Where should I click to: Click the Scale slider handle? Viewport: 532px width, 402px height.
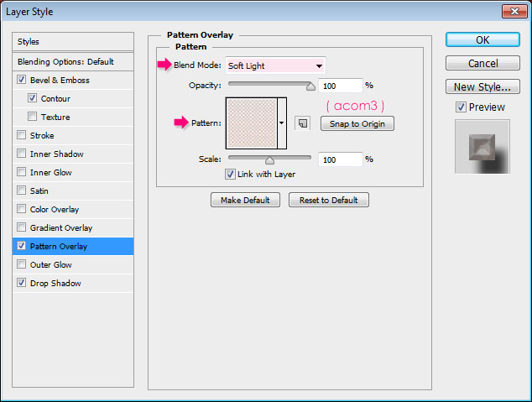(269, 160)
